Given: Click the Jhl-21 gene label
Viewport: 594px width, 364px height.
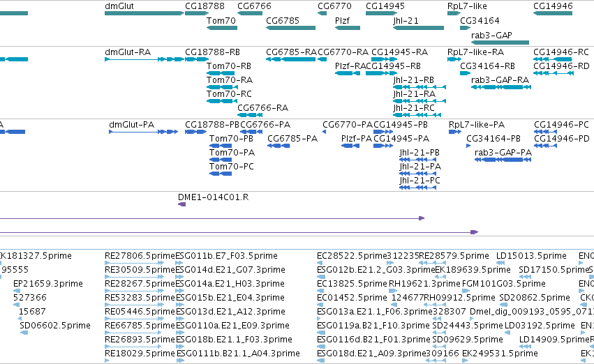Looking at the screenshot, I should [x=406, y=21].
